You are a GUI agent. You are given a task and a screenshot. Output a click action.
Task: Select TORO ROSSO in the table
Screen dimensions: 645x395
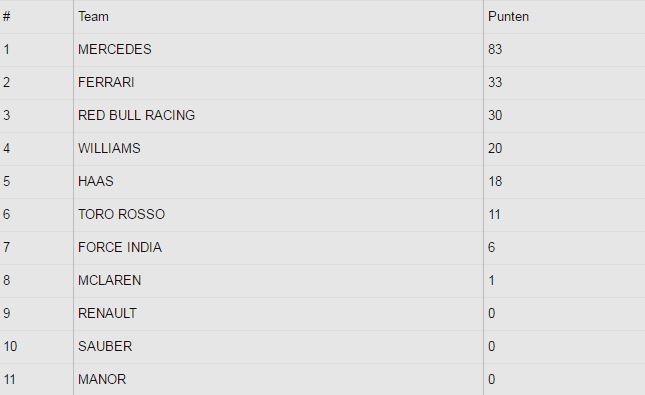[x=121, y=214]
